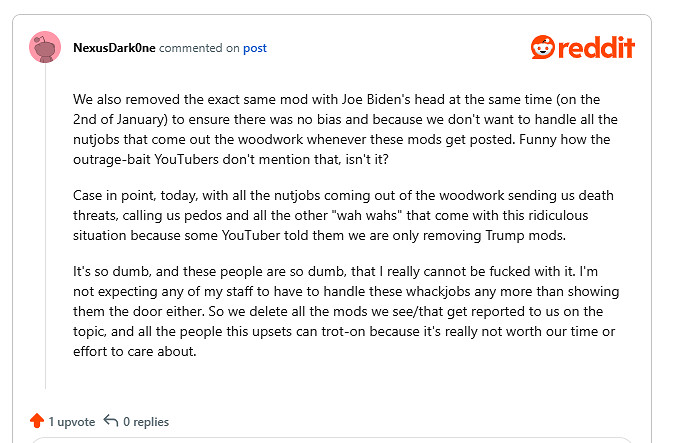Click the "commented on" header text
The image size is (675, 443).
pyautogui.click(x=199, y=48)
